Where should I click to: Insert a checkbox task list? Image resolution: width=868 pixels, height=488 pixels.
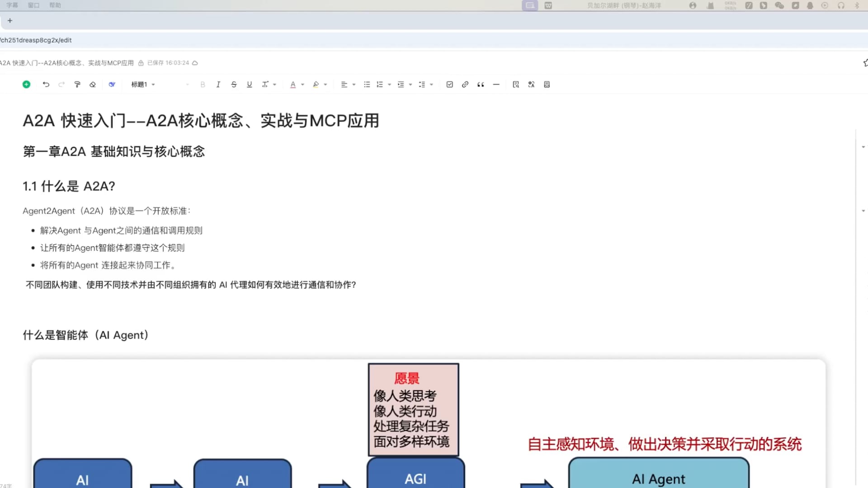tap(449, 84)
